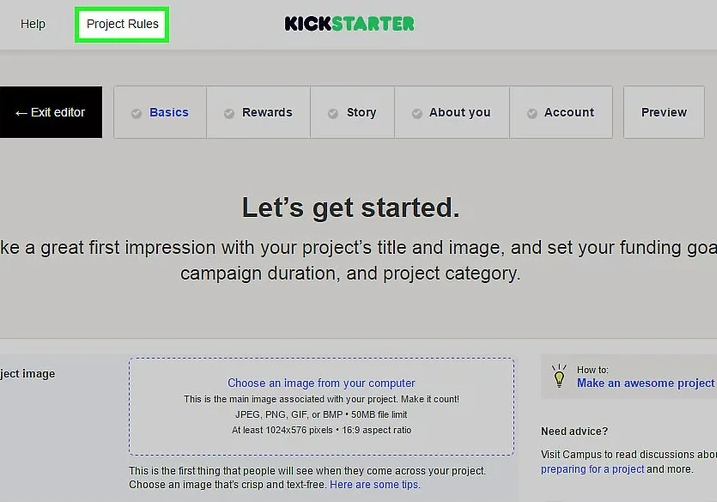Image resolution: width=717 pixels, height=502 pixels.
Task: Click the checkmark icon beside Story
Action: 333,113
